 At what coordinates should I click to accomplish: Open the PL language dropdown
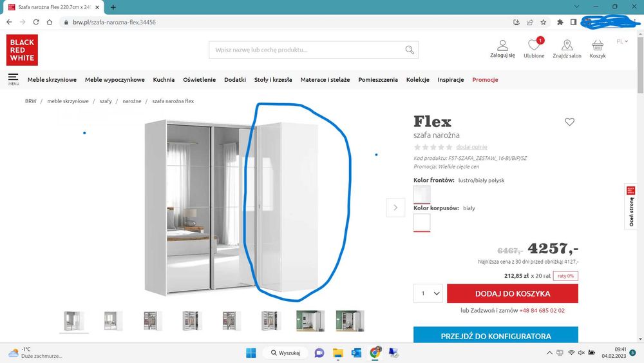click(x=622, y=41)
